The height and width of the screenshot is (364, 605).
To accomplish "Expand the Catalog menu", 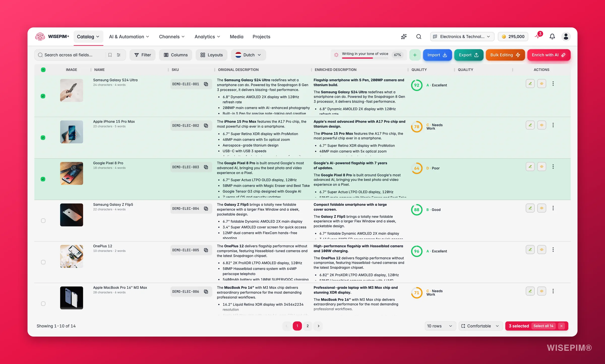I will pyautogui.click(x=88, y=37).
